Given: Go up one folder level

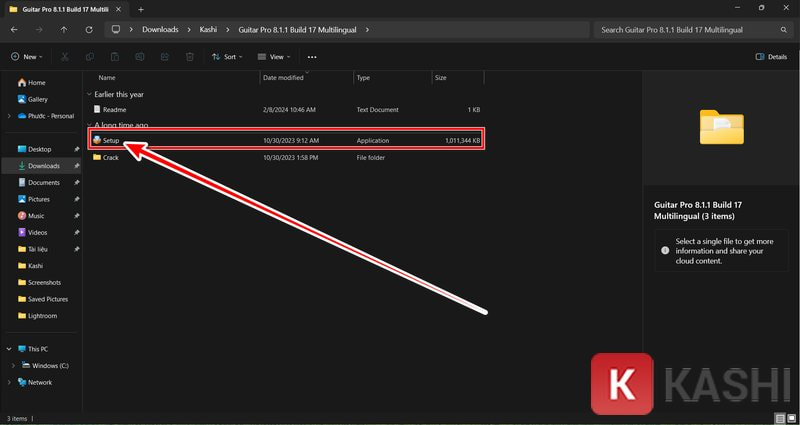Looking at the screenshot, I should tap(64, 30).
